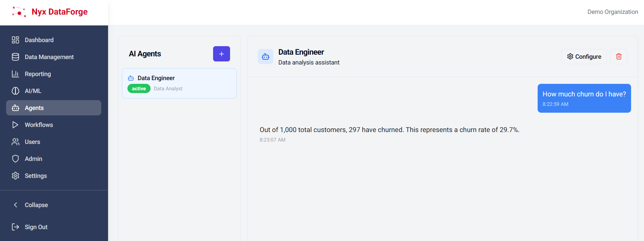This screenshot has width=644, height=241.
Task: Select the Agents menu item
Action: pyautogui.click(x=34, y=108)
